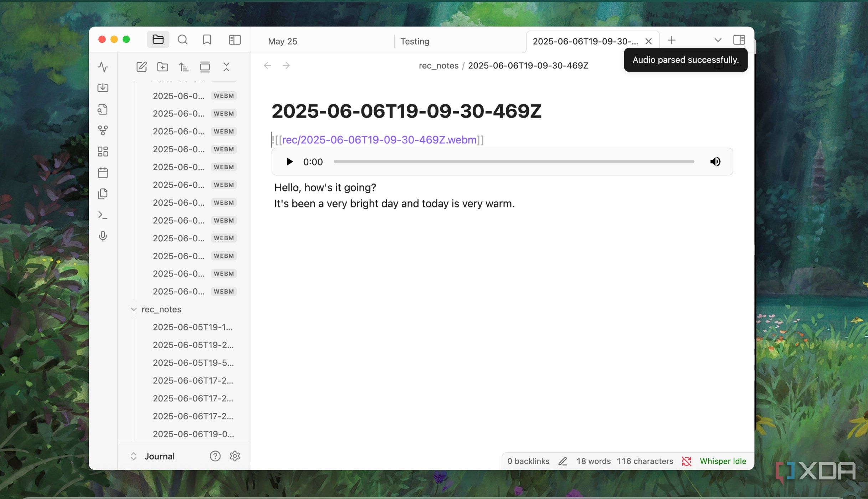Create a new note with the pencil icon
Screen dimensions: 868x499
pyautogui.click(x=142, y=67)
